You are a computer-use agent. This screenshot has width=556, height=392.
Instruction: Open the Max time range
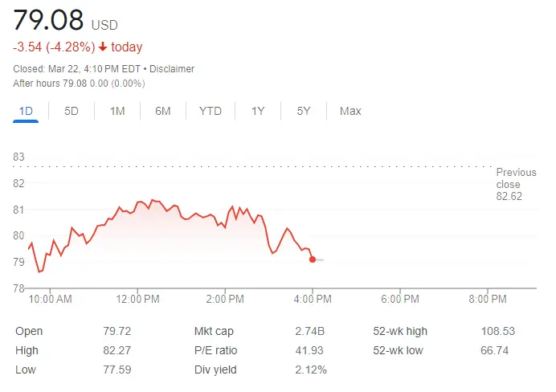click(x=350, y=112)
